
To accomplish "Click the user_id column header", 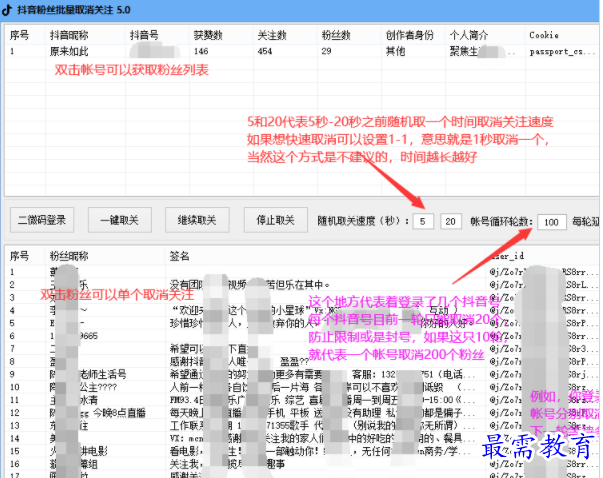I will click(x=508, y=256).
